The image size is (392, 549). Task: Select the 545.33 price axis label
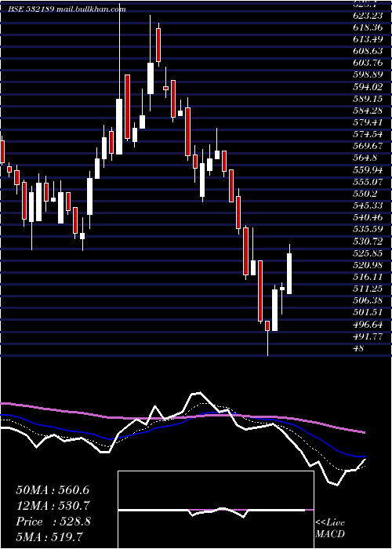tap(368, 205)
